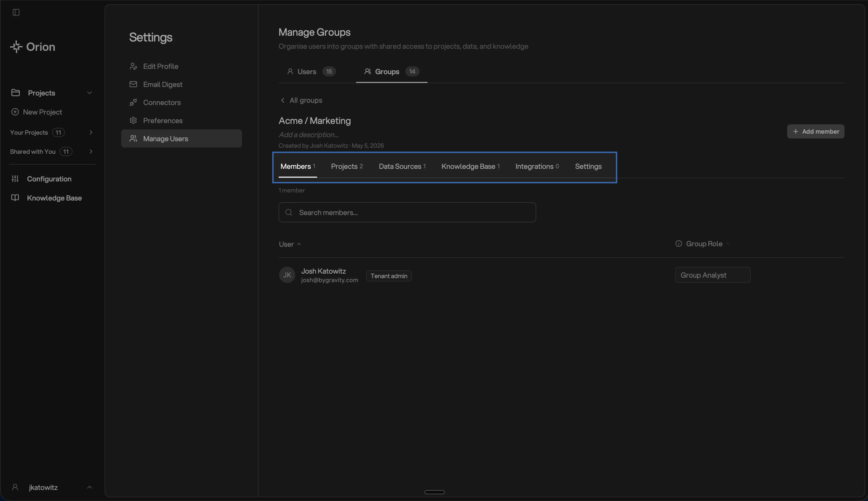Click the Created by Josh Katowitz line
The width and height of the screenshot is (868, 501).
[331, 146]
